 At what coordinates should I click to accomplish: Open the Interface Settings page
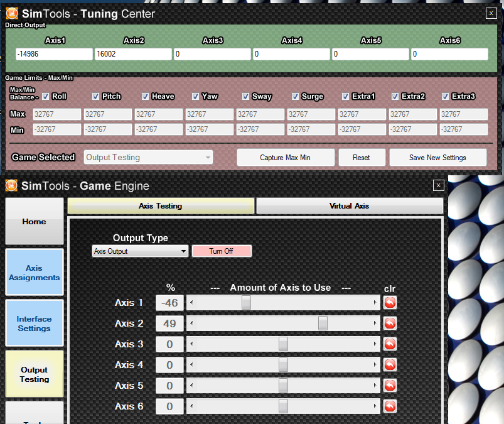click(35, 323)
